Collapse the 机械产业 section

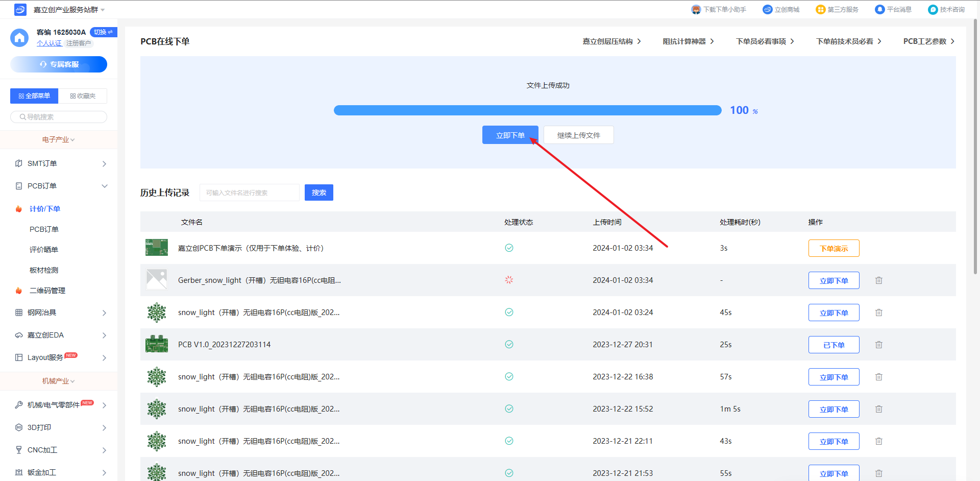pos(58,381)
